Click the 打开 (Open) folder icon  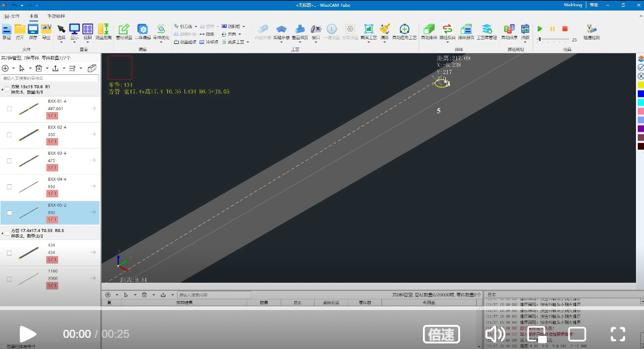20,30
